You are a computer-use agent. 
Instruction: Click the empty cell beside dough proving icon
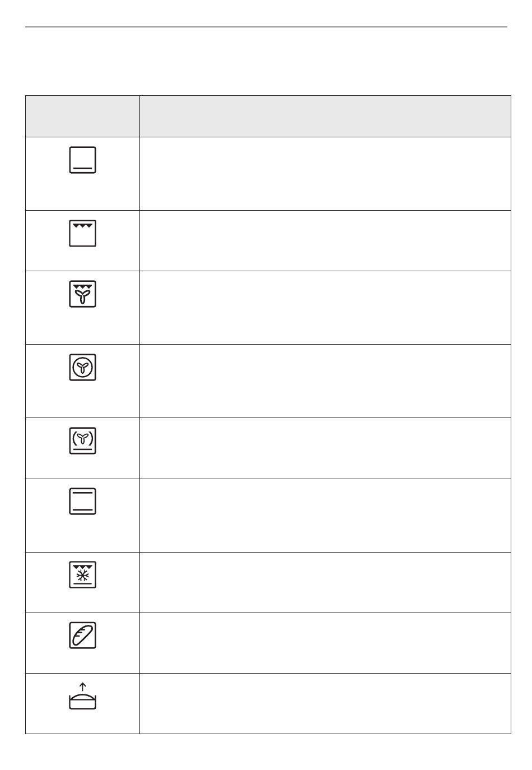pyautogui.click(x=325, y=704)
